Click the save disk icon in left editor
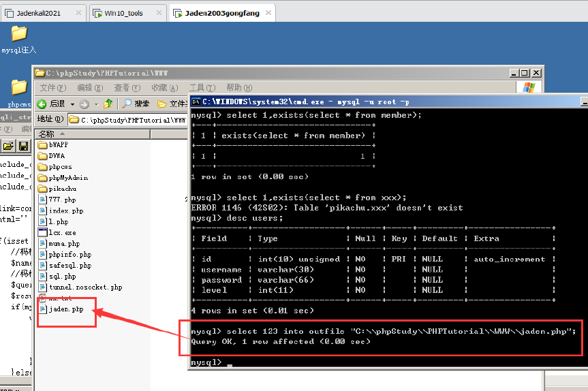Screen dimensions: 588x391 coord(23,146)
